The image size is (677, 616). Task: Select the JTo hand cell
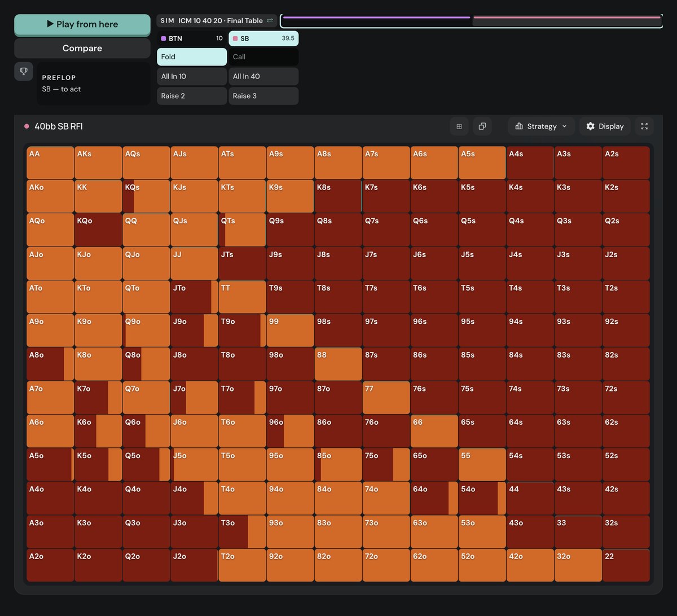(x=194, y=297)
